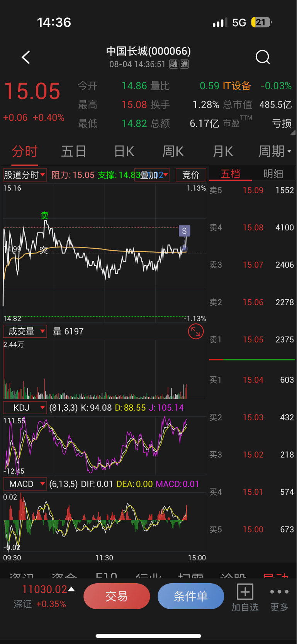Tap the 融 margin-trading badge
The height and width of the screenshot is (644, 297).
pos(174,64)
